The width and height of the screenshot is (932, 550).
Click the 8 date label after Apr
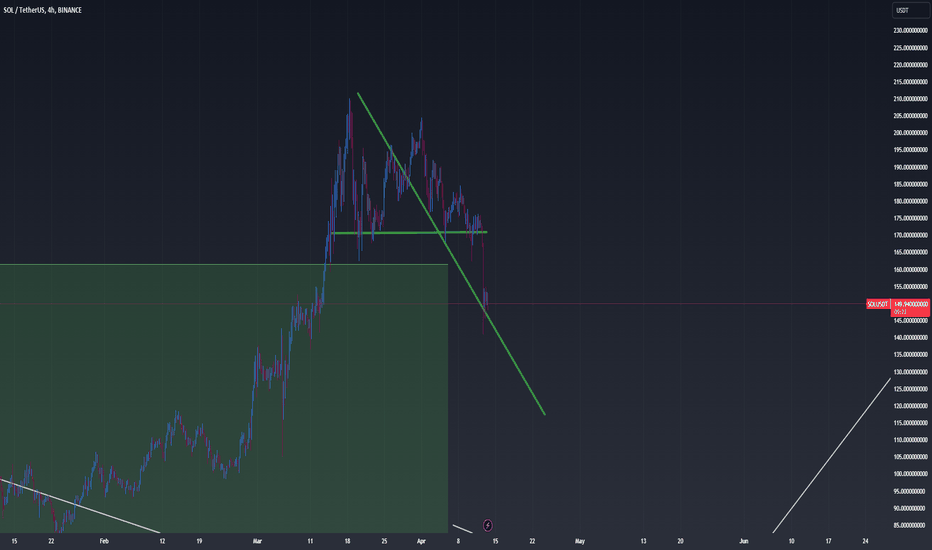[x=458, y=541]
